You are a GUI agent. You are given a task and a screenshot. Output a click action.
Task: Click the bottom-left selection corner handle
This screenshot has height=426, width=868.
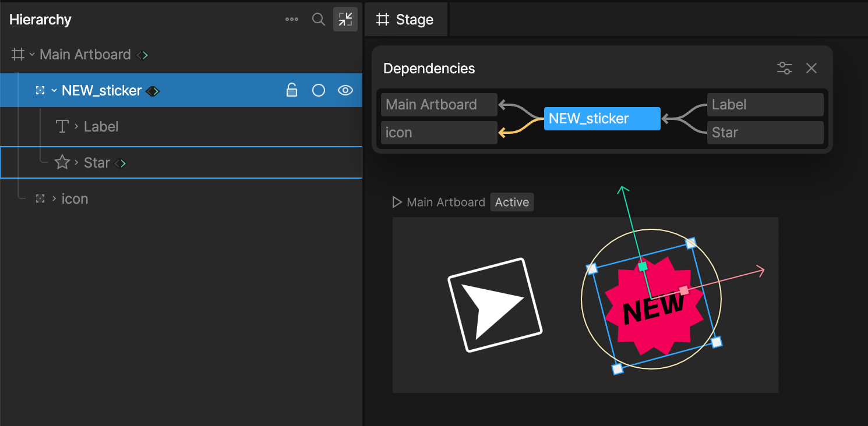618,368
